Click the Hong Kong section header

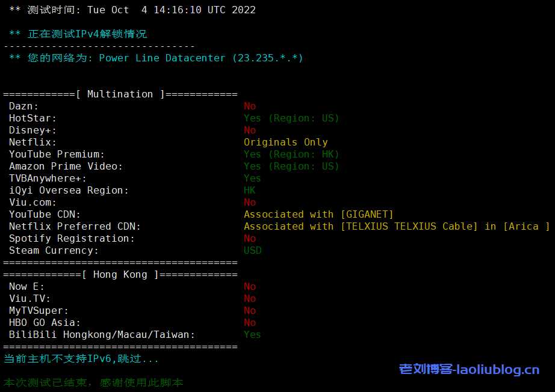click(x=120, y=274)
